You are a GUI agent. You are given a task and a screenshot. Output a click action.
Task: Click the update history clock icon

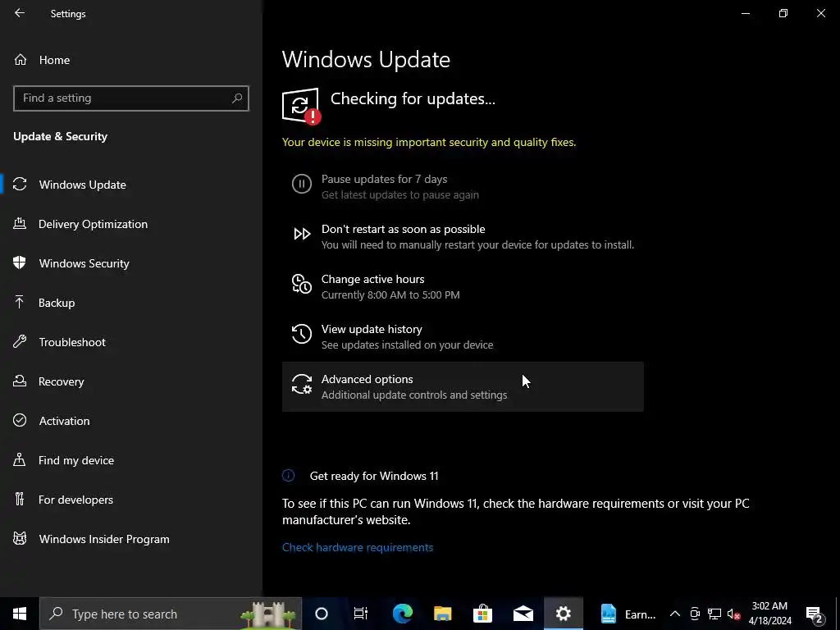point(302,334)
